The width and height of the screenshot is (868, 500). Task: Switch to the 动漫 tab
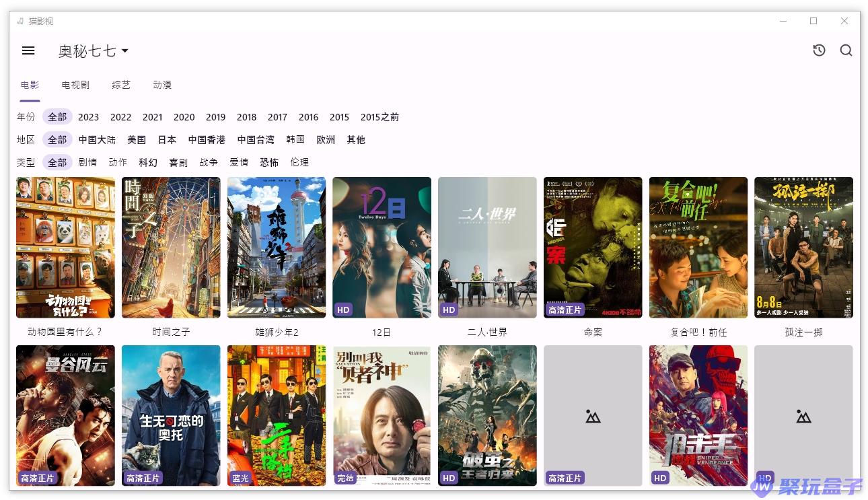pos(162,85)
